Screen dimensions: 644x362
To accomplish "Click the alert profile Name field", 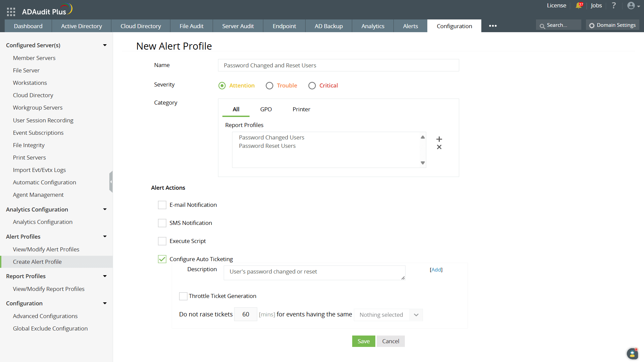I will (338, 65).
